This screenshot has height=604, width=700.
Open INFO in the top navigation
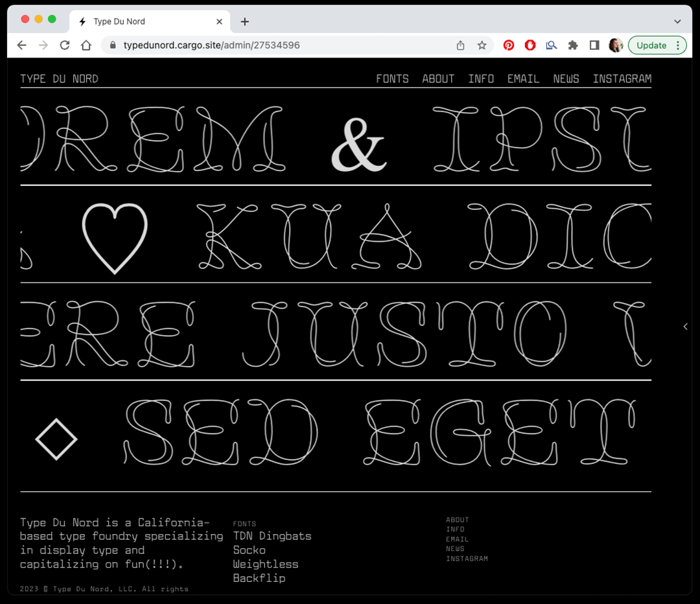click(x=481, y=79)
